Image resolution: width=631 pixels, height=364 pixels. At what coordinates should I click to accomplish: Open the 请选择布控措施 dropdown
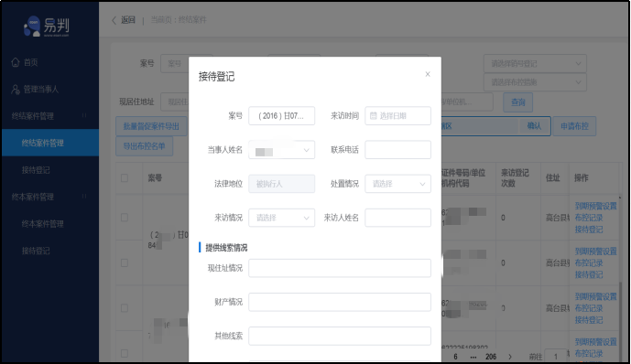pyautogui.click(x=535, y=82)
